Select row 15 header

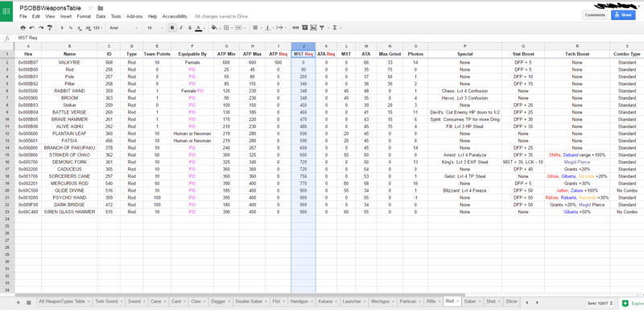point(7,155)
